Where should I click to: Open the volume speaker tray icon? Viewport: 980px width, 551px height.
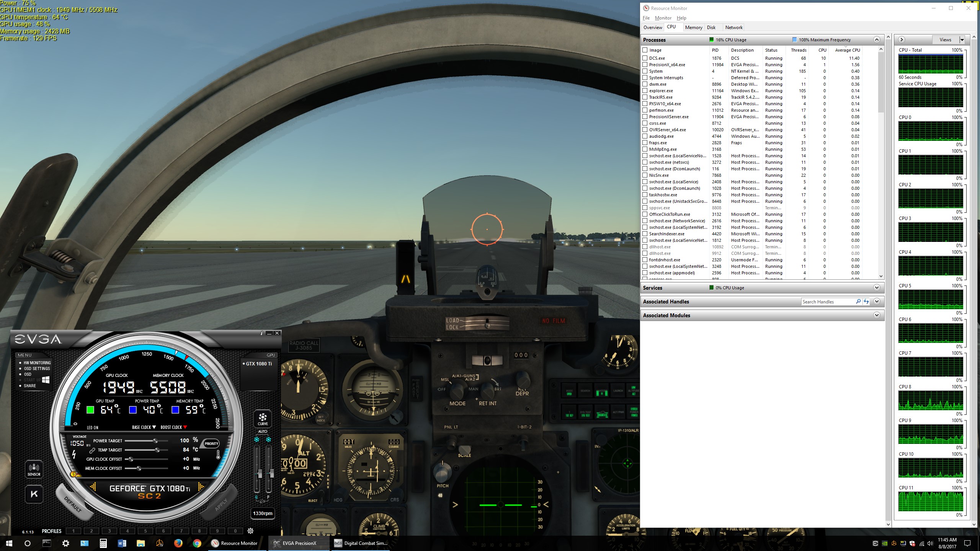point(931,543)
